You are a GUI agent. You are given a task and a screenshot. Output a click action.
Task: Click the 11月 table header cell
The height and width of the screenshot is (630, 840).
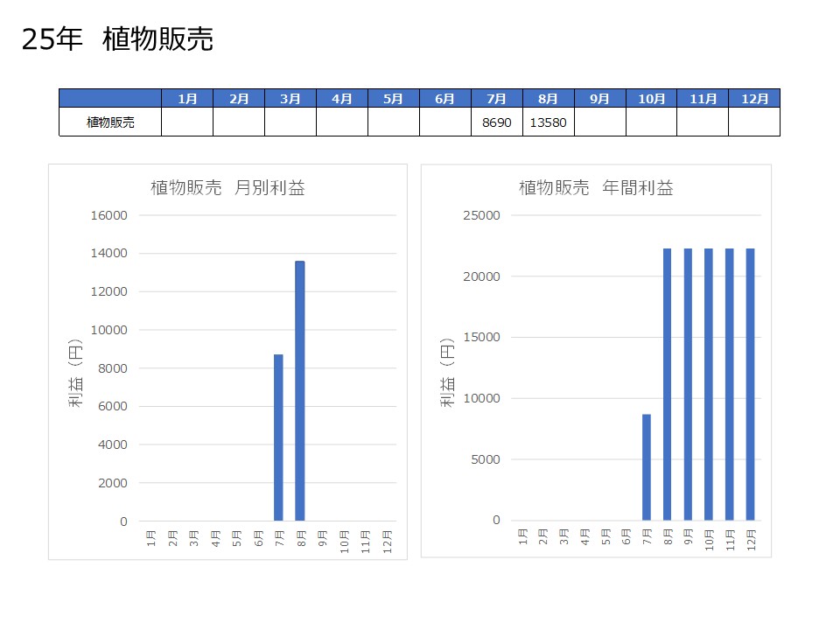coord(703,99)
